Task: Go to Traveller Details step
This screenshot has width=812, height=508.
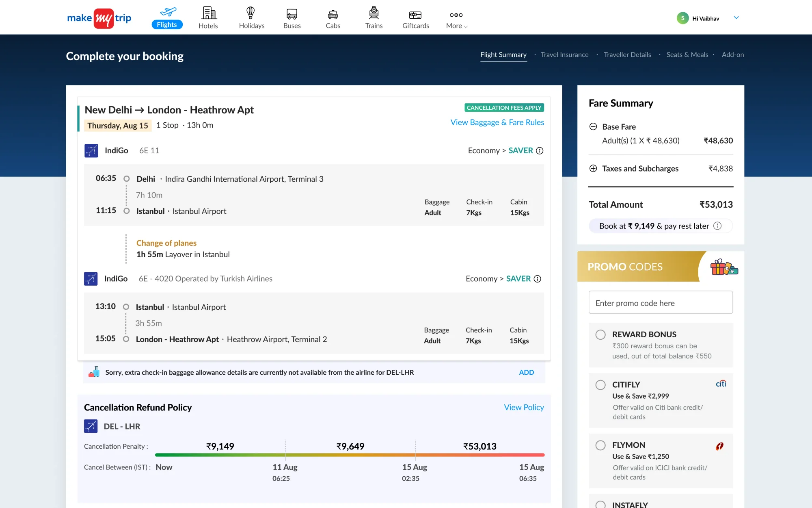Action: tap(627, 55)
